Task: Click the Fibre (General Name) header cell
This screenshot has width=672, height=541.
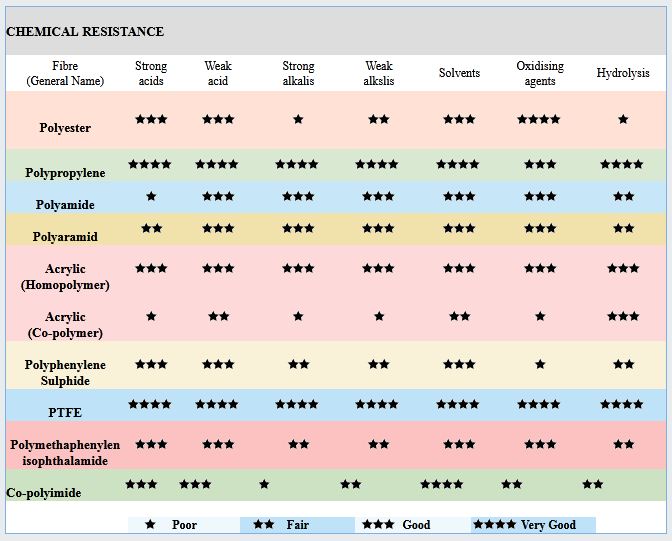Action: point(65,74)
